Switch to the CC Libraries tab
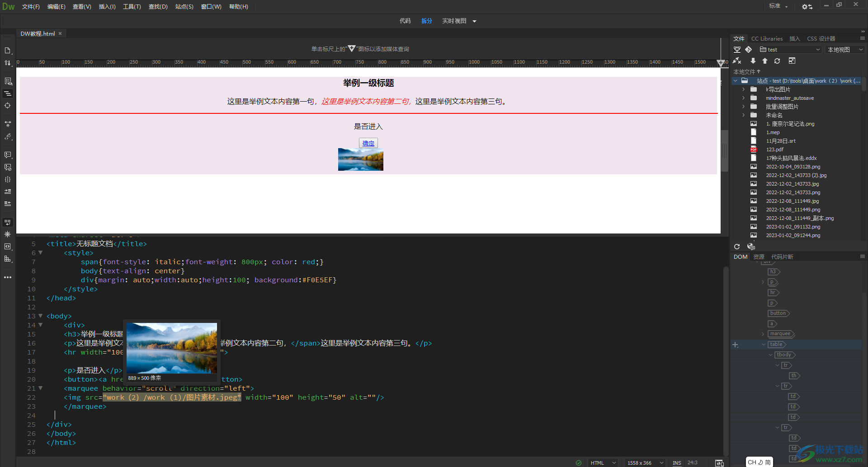This screenshot has height=467, width=868. point(767,39)
